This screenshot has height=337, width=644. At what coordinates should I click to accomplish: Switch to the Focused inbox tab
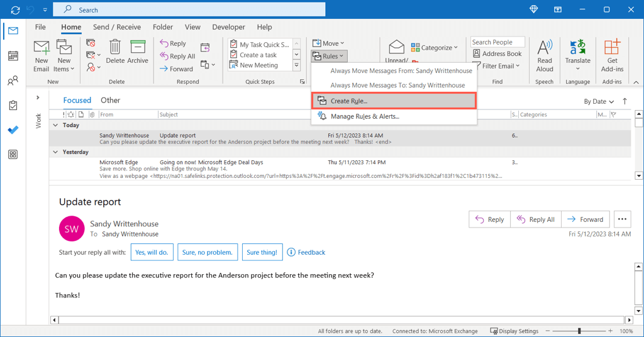coord(77,100)
